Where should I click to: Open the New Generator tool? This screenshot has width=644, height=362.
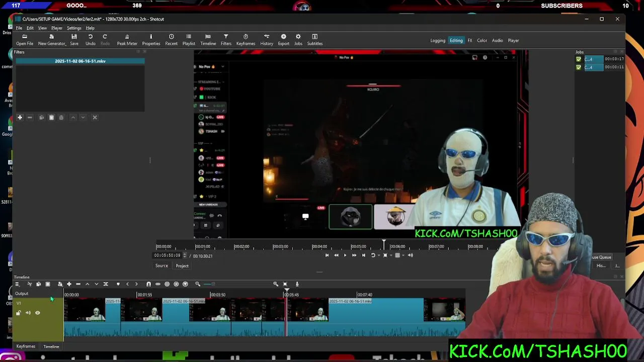pyautogui.click(x=51, y=40)
